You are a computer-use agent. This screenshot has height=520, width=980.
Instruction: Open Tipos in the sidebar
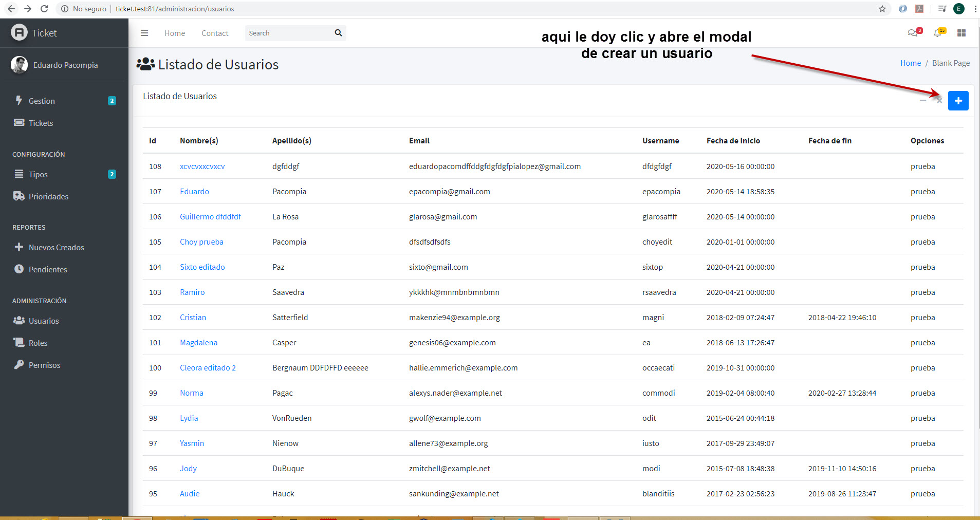tap(64, 174)
